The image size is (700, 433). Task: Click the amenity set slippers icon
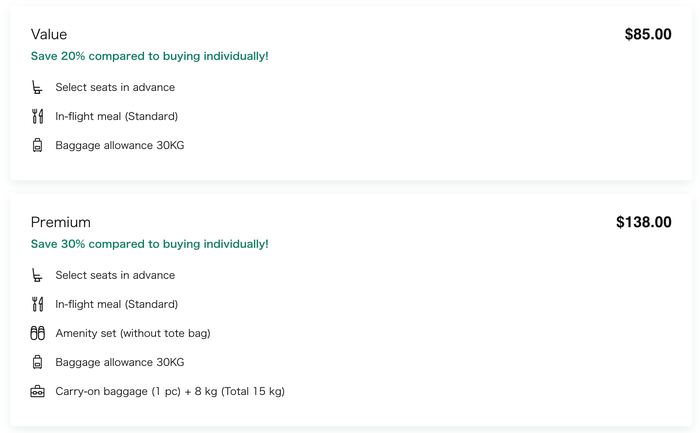pyautogui.click(x=38, y=333)
